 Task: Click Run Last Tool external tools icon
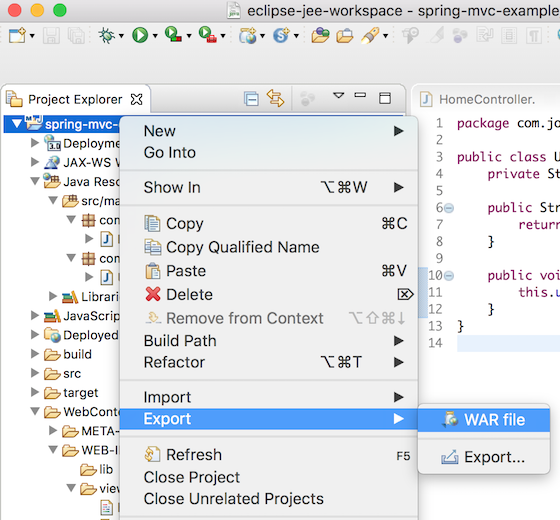tap(207, 35)
